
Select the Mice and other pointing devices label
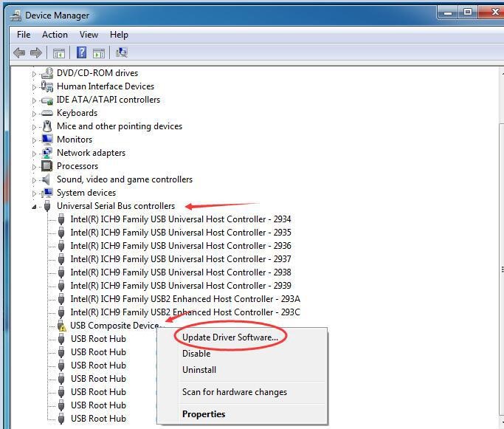[120, 126]
